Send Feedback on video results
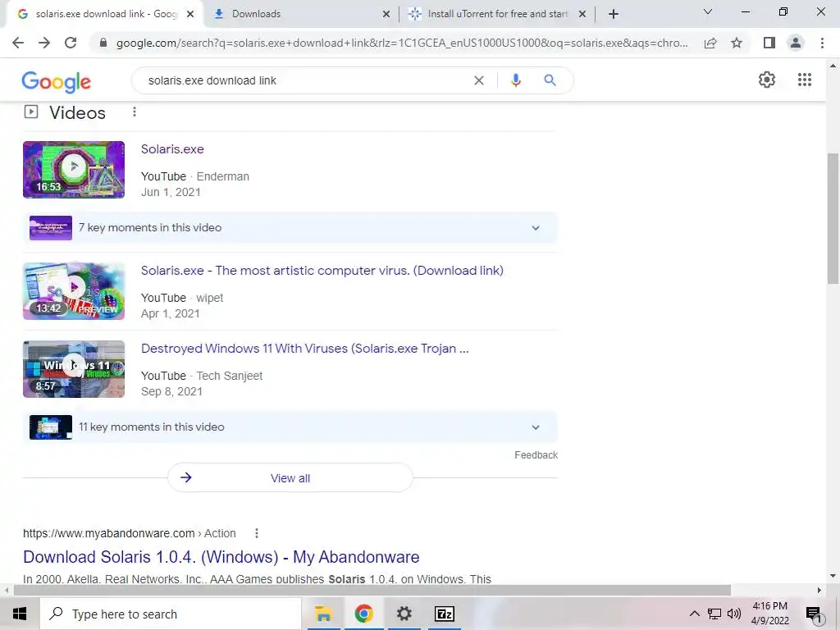The height and width of the screenshot is (630, 840). [x=536, y=454]
